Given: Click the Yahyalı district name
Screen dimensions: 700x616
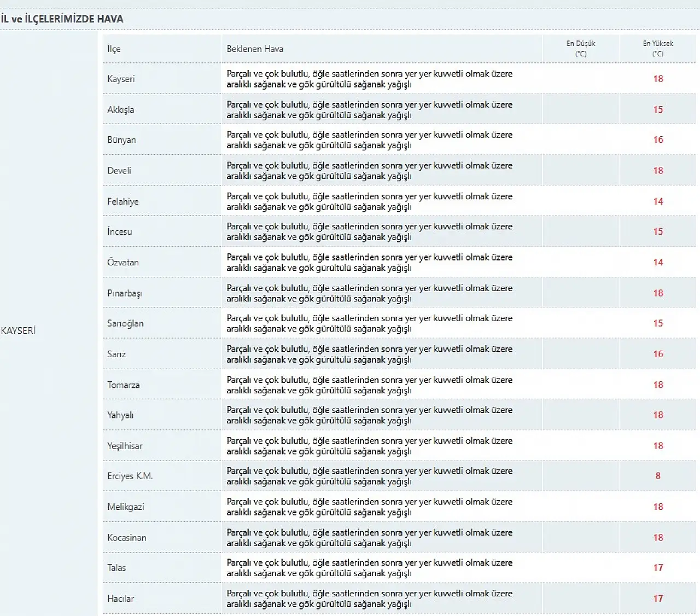Looking at the screenshot, I should (x=120, y=415).
